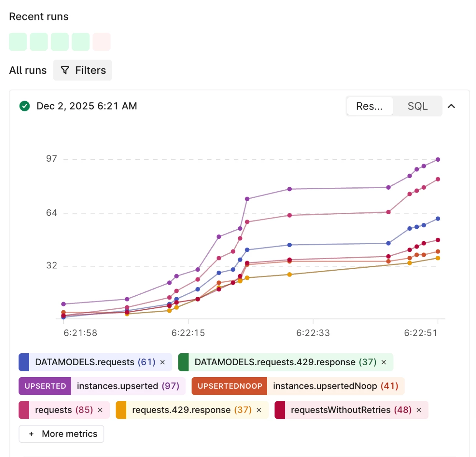
Task: Open the Filters funnel button
Action: (83, 70)
